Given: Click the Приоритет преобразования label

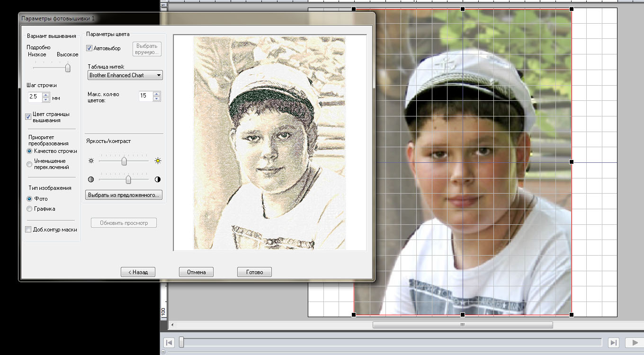Looking at the screenshot, I should pos(48,140).
